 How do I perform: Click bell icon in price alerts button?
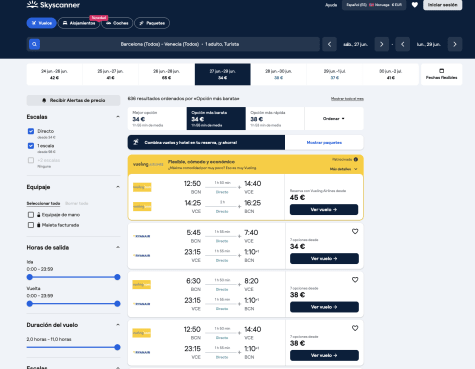tap(44, 100)
